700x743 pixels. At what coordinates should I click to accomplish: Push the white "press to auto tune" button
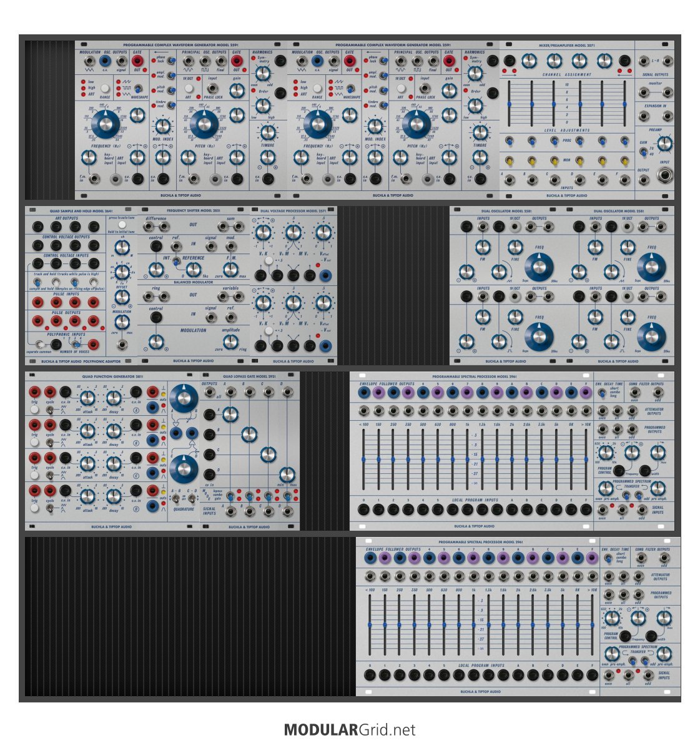pyautogui.click(x=122, y=225)
